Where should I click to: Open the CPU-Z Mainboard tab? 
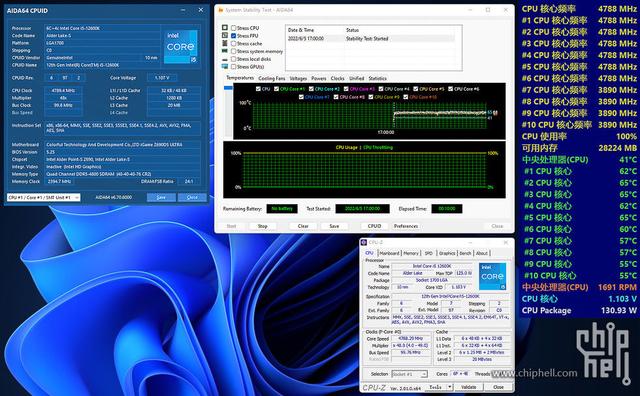[389, 253]
